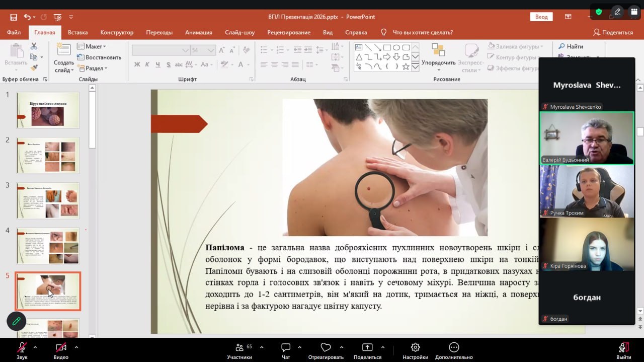
Task: Select the star shape in shapes gallery
Action: click(406, 66)
